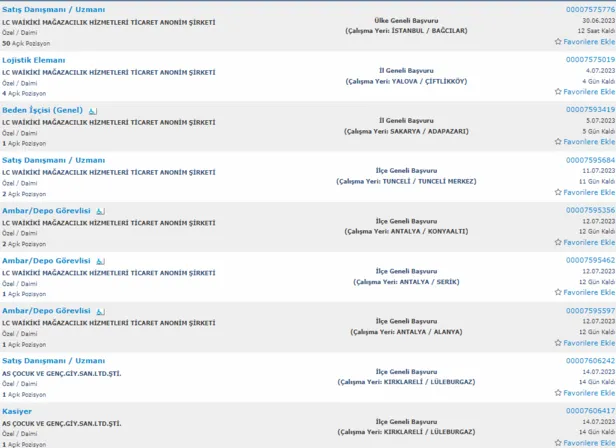Image resolution: width=616 pixels, height=448 pixels.
Task: Open the Kasiyer job listing
Action: [x=17, y=411]
